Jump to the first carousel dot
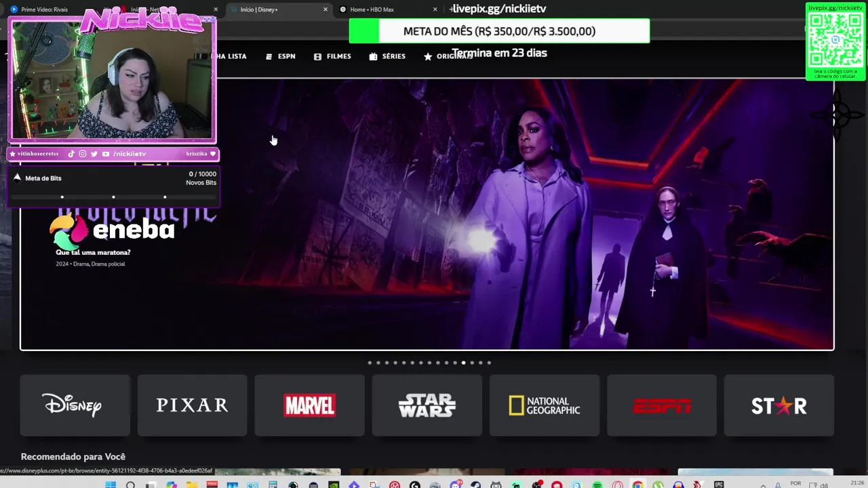The width and height of the screenshot is (868, 488). (370, 363)
